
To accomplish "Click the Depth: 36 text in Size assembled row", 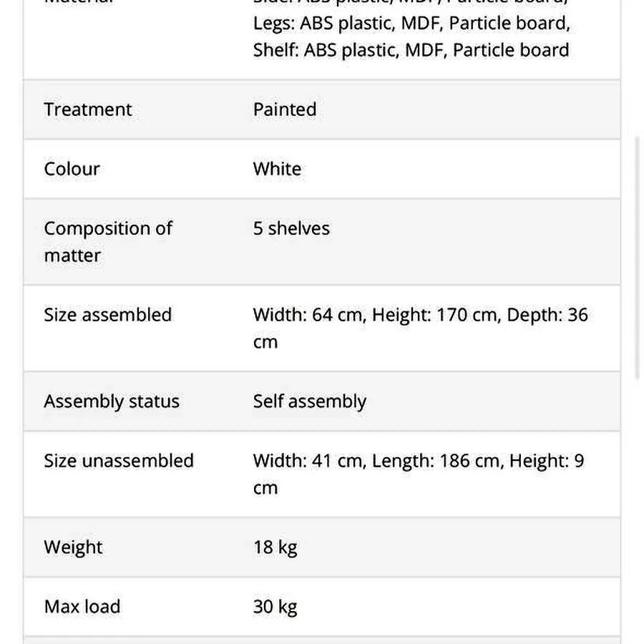I will [547, 315].
